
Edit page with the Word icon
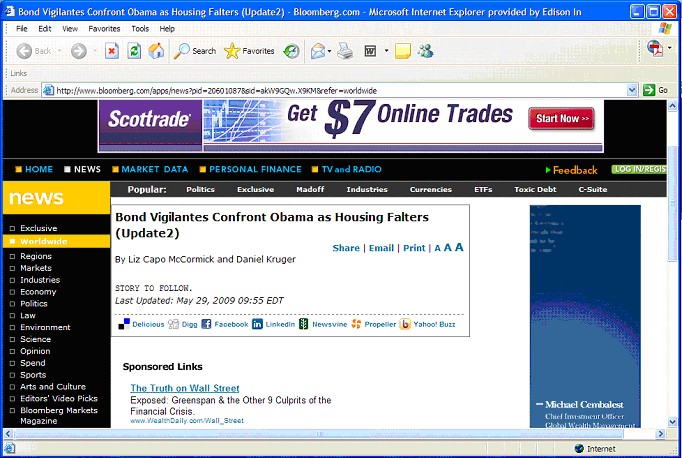pyautogui.click(x=370, y=51)
